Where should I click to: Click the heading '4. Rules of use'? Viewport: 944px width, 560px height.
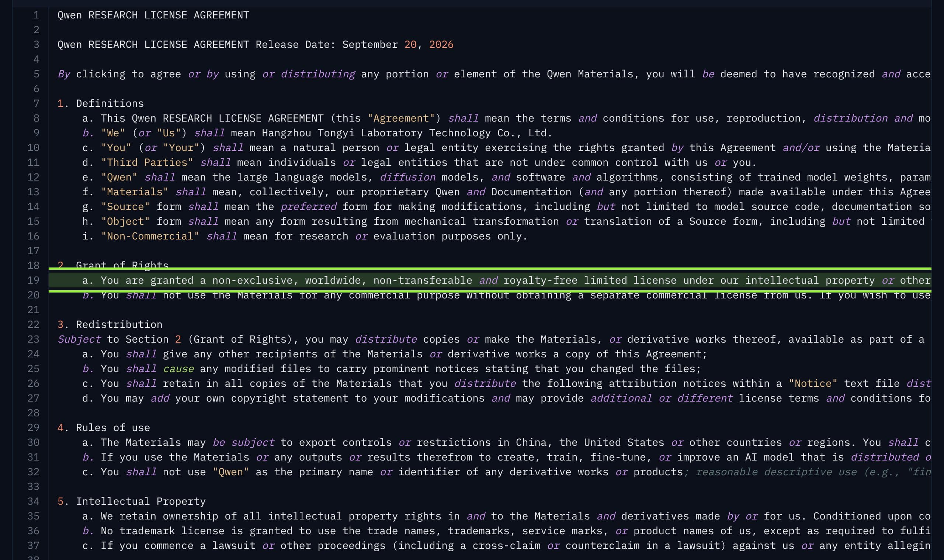(104, 427)
